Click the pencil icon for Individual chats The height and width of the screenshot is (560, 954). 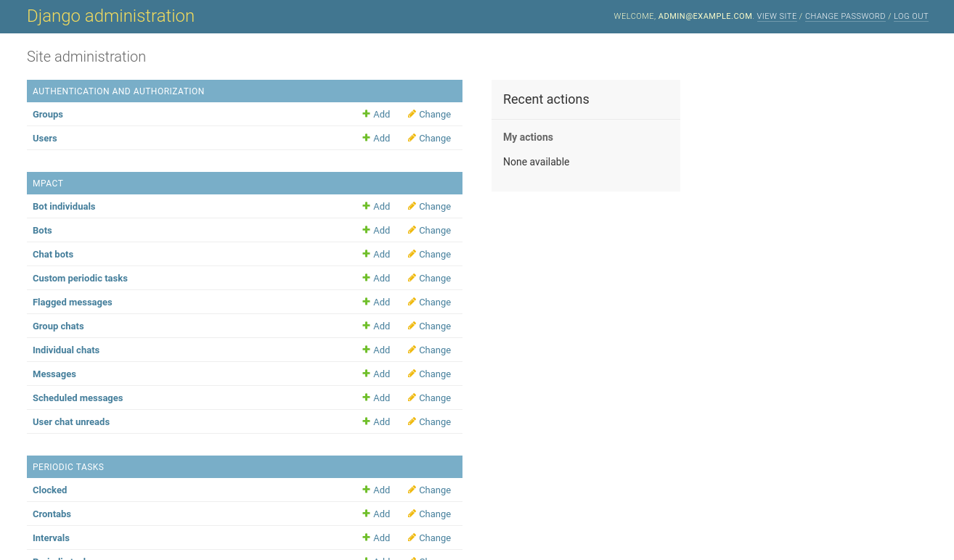point(412,350)
